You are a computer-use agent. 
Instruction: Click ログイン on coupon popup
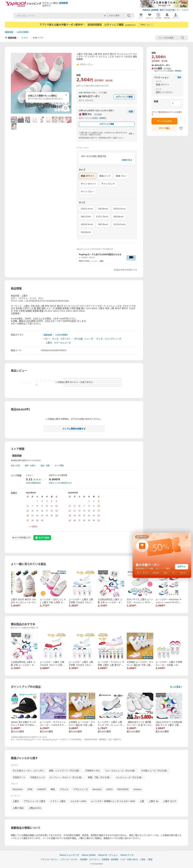click(182, 566)
